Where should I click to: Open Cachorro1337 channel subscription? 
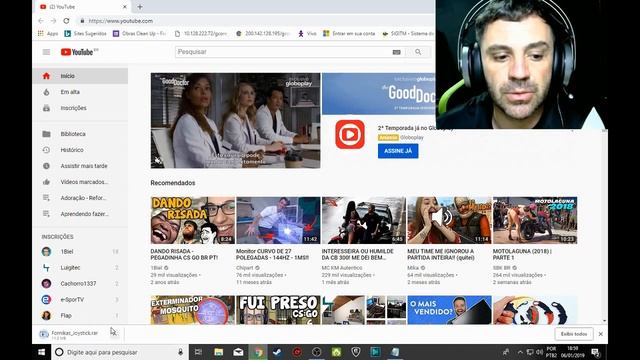[80, 283]
